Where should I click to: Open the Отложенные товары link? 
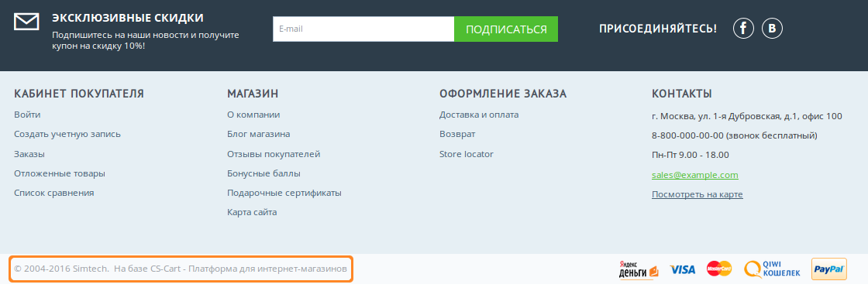(59, 173)
